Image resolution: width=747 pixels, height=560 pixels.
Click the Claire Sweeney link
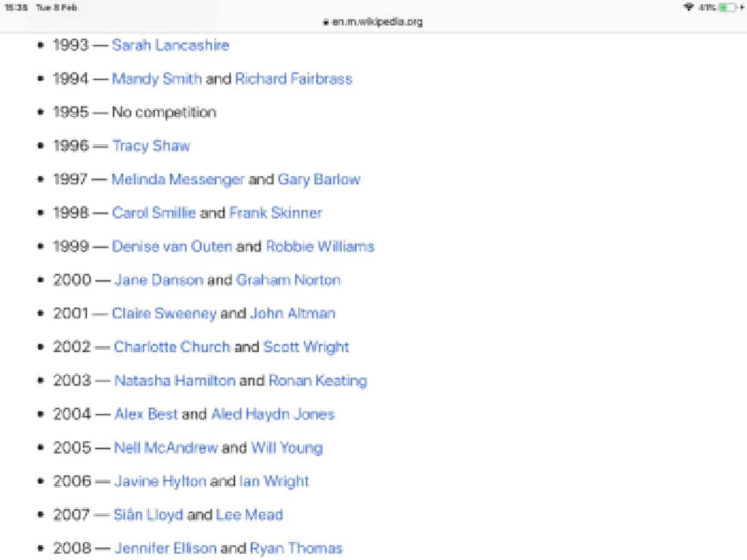point(164,314)
